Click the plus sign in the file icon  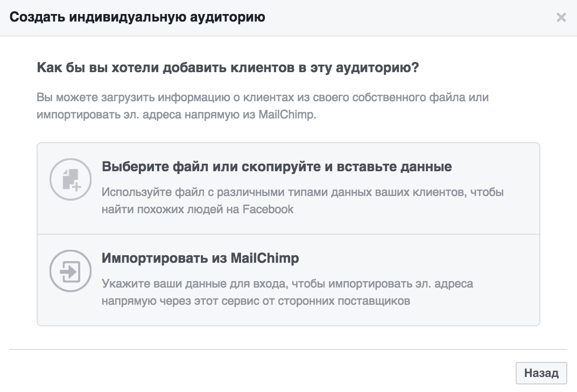click(76, 187)
